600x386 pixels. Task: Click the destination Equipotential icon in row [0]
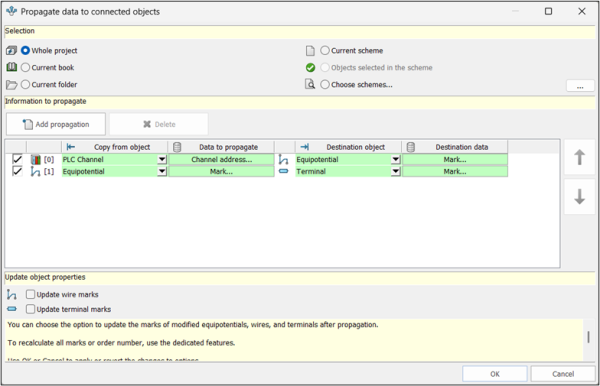[x=284, y=160]
